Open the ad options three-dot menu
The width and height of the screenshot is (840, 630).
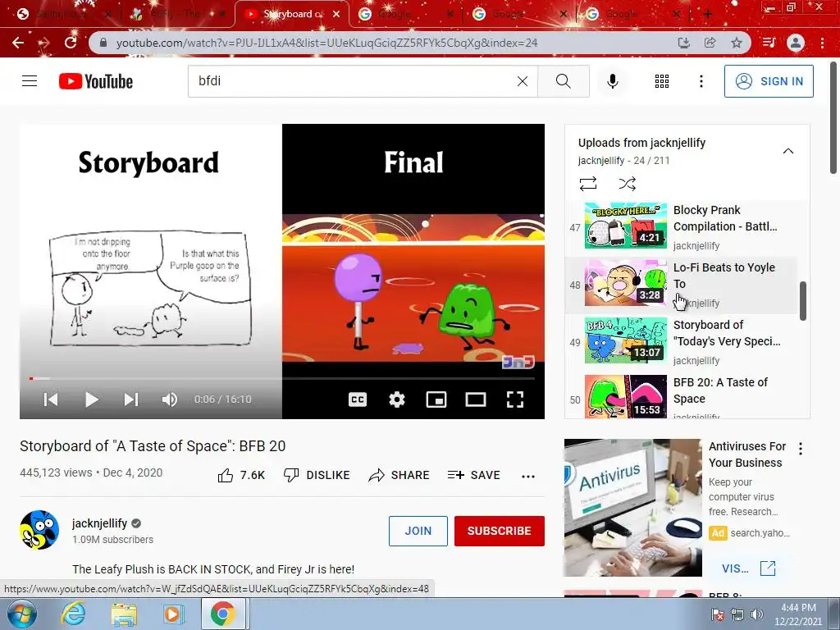(x=801, y=449)
